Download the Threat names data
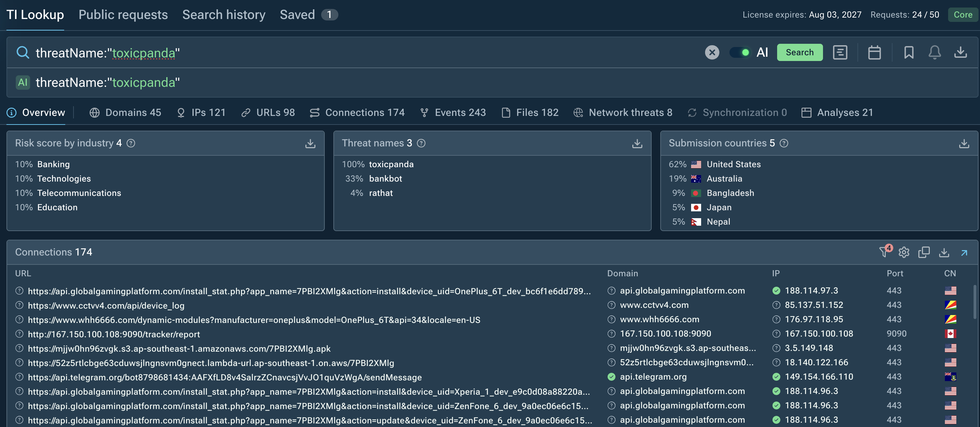The image size is (980, 427). (637, 143)
